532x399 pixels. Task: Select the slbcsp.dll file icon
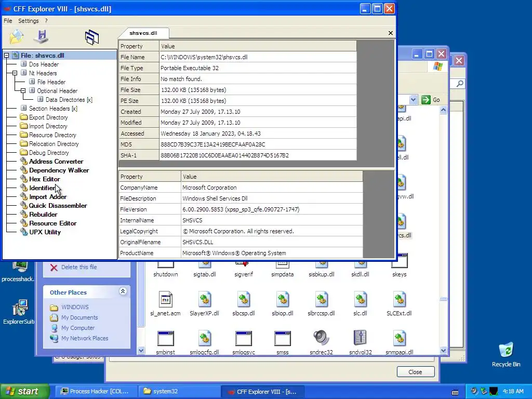(244, 300)
